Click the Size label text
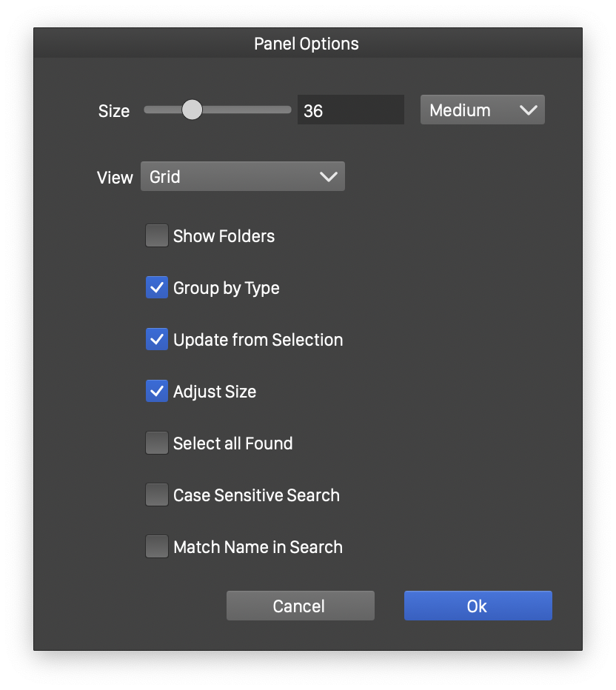Image resolution: width=616 pixels, height=690 pixels. pyautogui.click(x=114, y=111)
